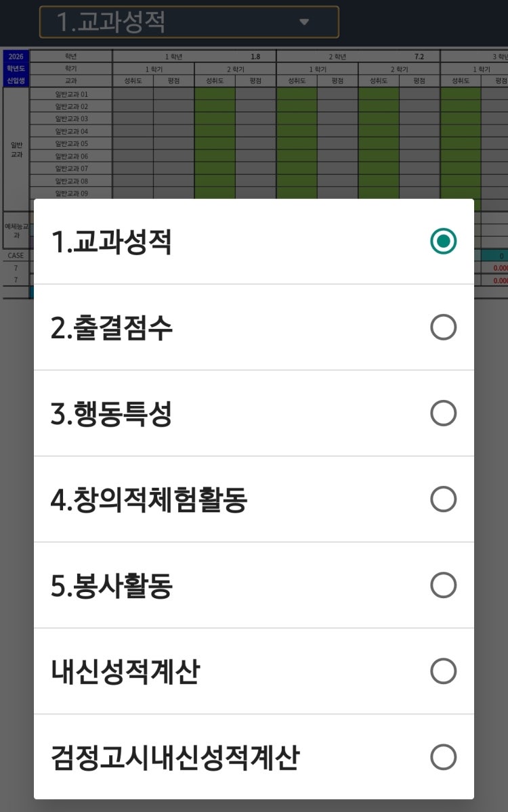The width and height of the screenshot is (508, 812).
Task: Click the 3.행동특성 list entry label
Action: coord(111,413)
